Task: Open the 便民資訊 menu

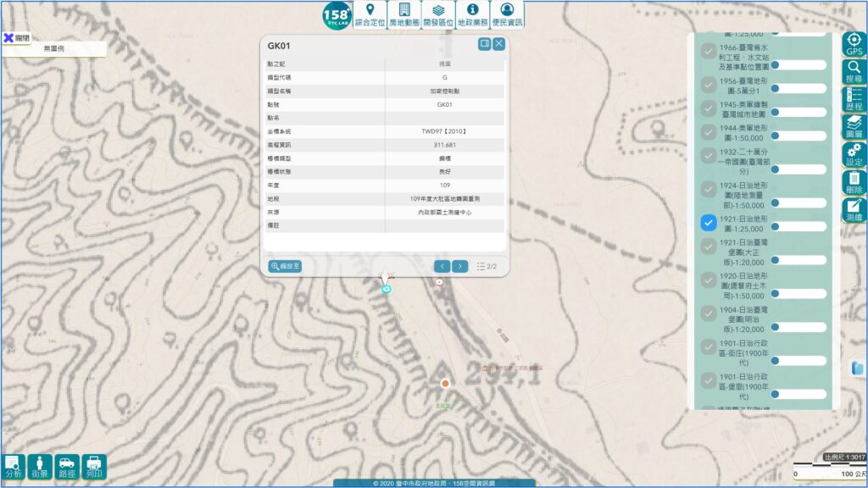Action: click(x=507, y=14)
